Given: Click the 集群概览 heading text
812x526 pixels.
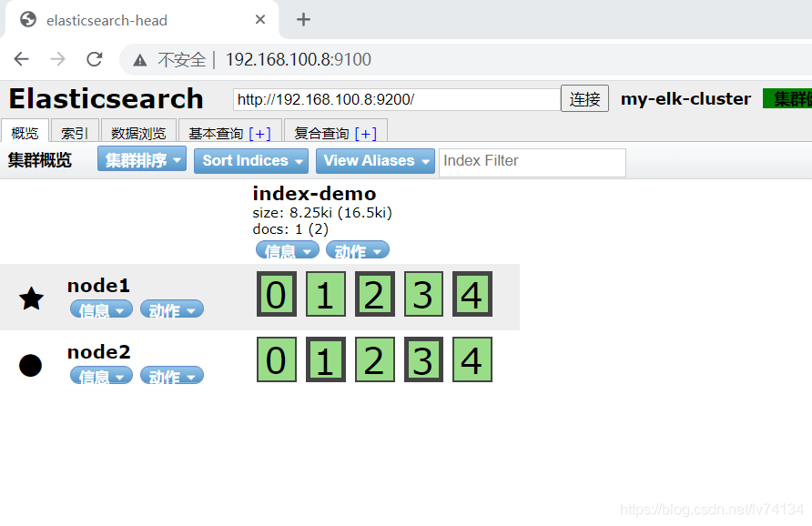Looking at the screenshot, I should click(39, 160).
